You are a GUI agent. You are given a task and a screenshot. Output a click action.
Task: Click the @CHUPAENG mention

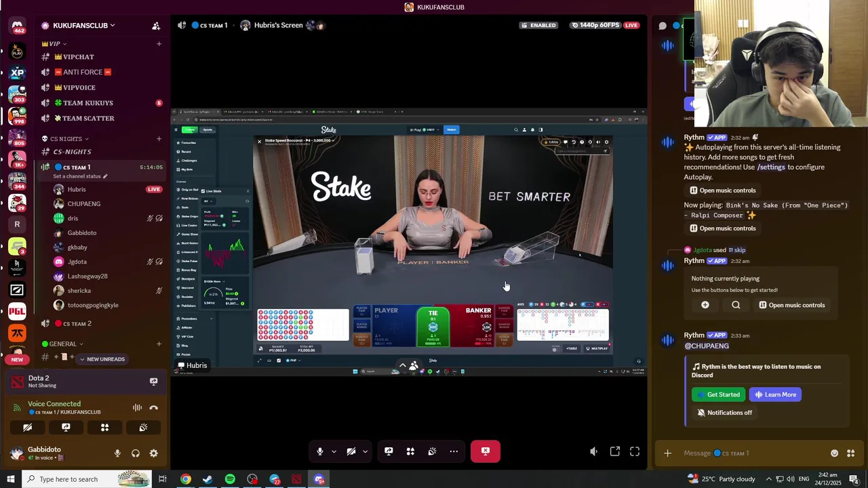pyautogui.click(x=707, y=346)
